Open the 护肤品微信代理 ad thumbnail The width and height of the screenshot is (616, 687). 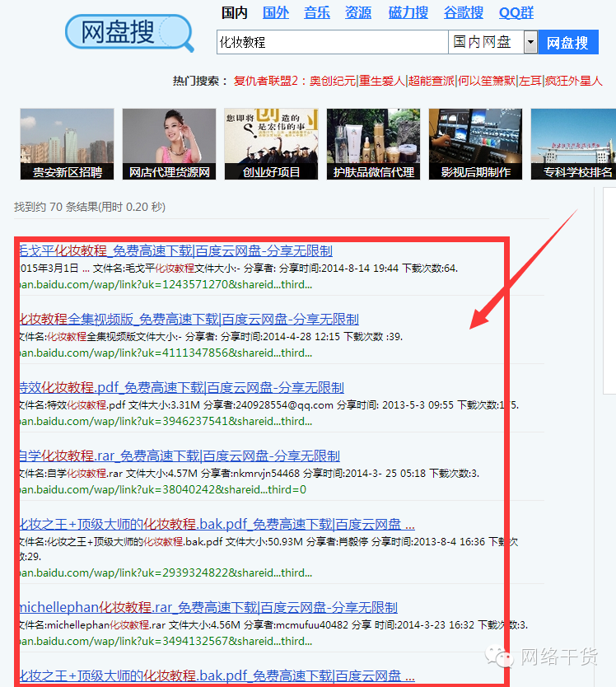pyautogui.click(x=373, y=144)
